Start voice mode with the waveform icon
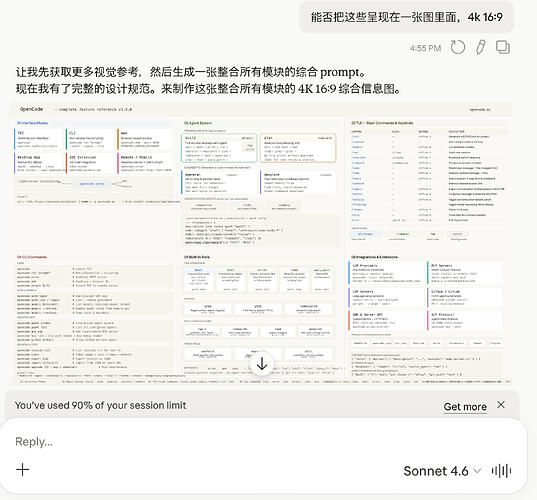Image resolution: width=537 pixels, height=500 pixels. 501,471
